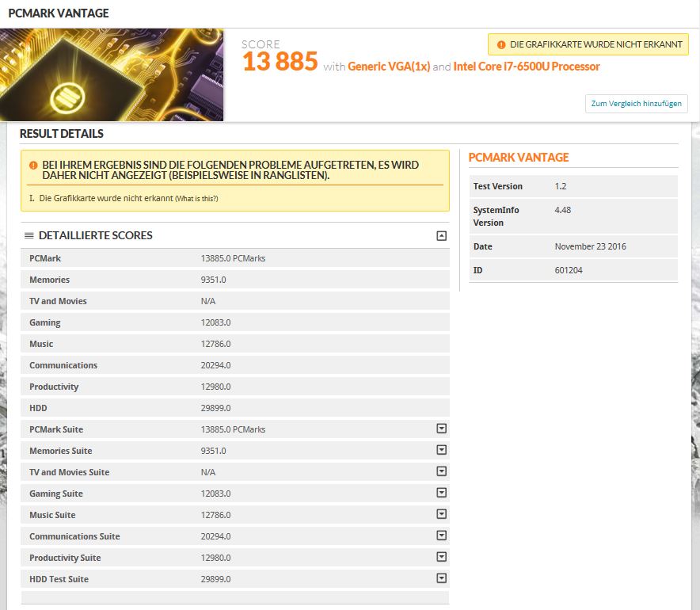Click Zum Vergleich hinzufügen button
Image resolution: width=700 pixels, height=610 pixels.
coord(636,104)
